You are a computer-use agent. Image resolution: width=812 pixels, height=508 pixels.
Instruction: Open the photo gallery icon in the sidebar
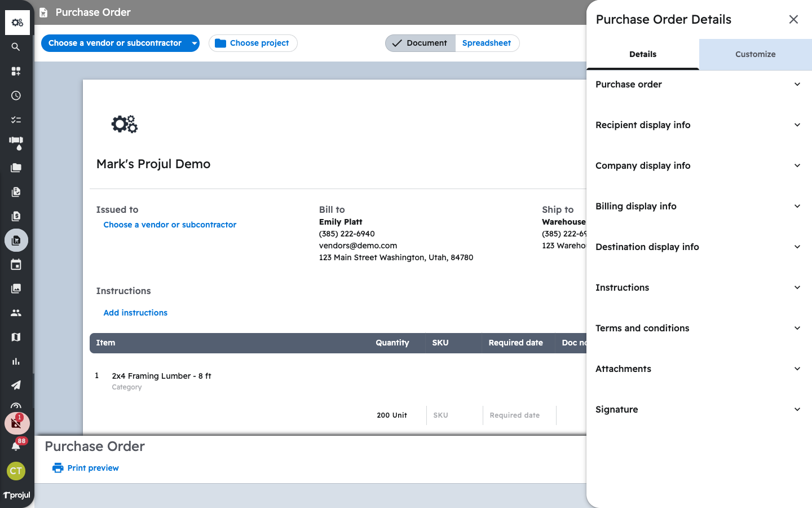coord(16,288)
